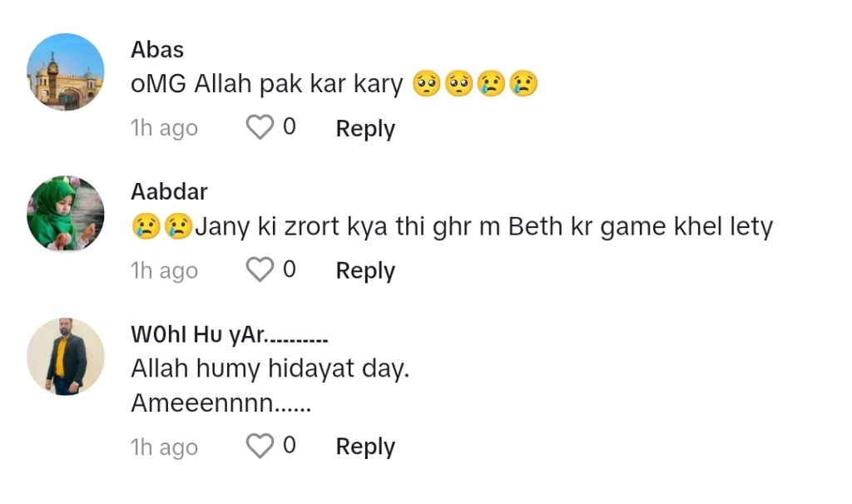Screen dimensions: 852x504
Task: Open the Abas username link
Action: pos(157,50)
